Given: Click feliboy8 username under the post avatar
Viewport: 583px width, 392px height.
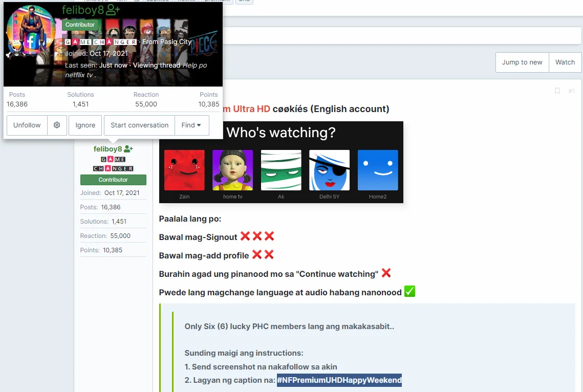Looking at the screenshot, I should pos(107,149).
